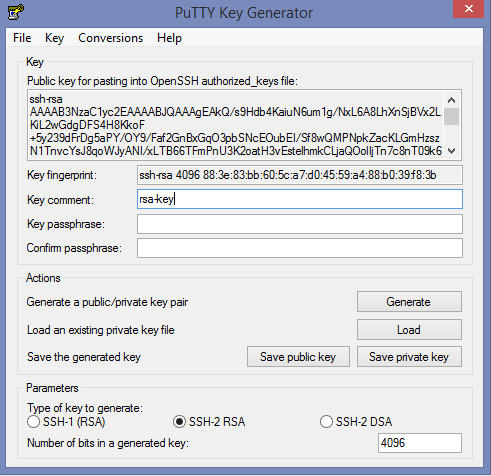
Task: Click the PuTTYgen application icon in title bar
Action: click(x=15, y=12)
